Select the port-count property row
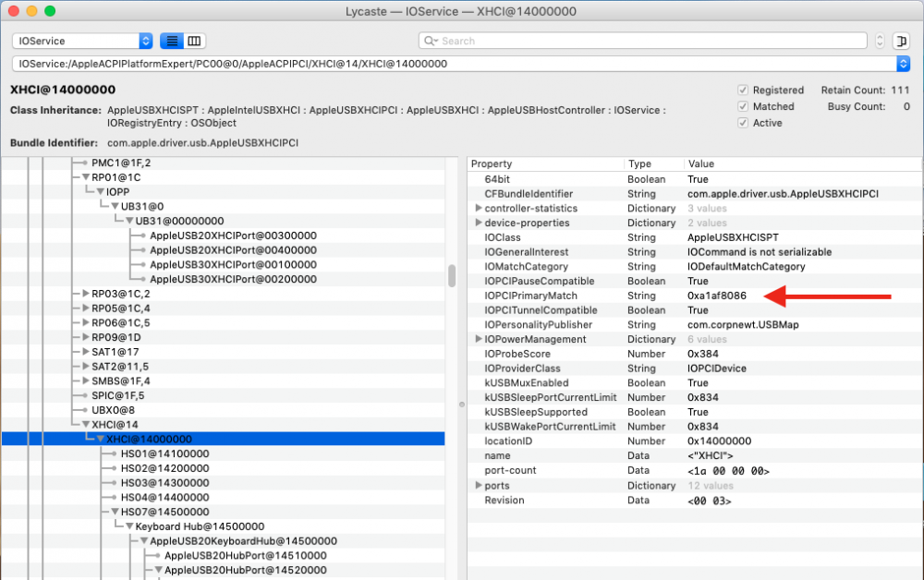Screen dimensions: 924x580 click(695, 470)
